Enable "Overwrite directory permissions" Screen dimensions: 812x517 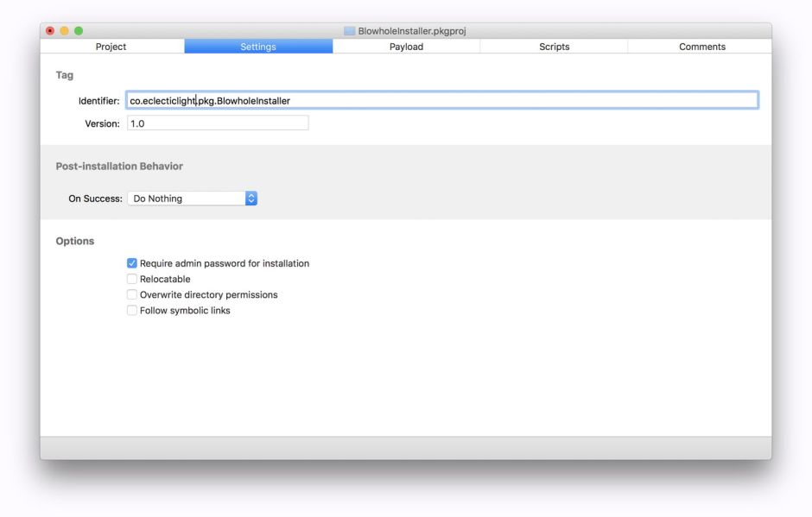point(132,294)
